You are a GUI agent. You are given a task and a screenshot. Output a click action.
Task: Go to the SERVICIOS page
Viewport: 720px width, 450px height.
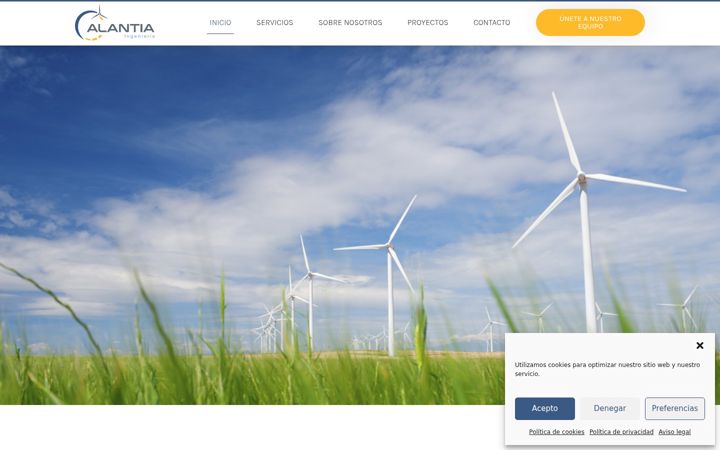click(275, 22)
